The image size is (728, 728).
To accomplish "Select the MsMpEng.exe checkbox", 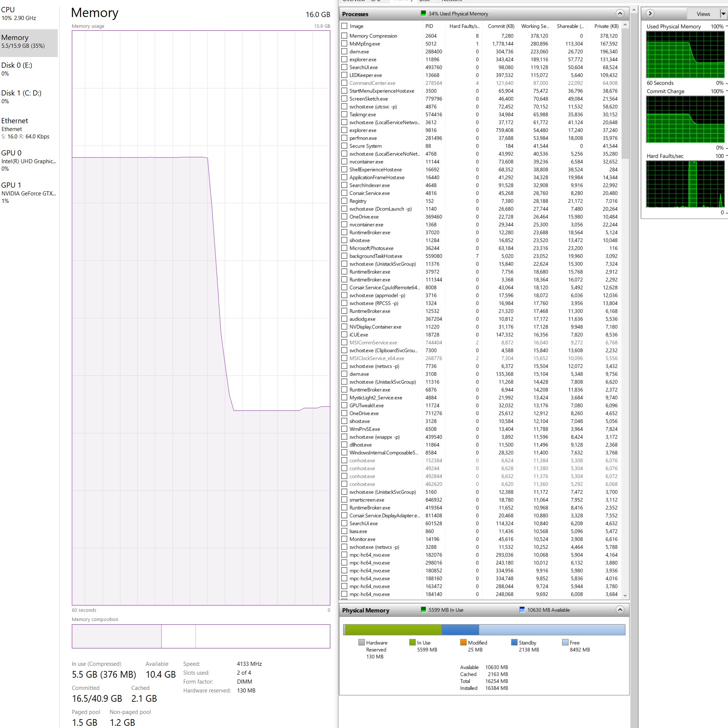I will (x=344, y=44).
